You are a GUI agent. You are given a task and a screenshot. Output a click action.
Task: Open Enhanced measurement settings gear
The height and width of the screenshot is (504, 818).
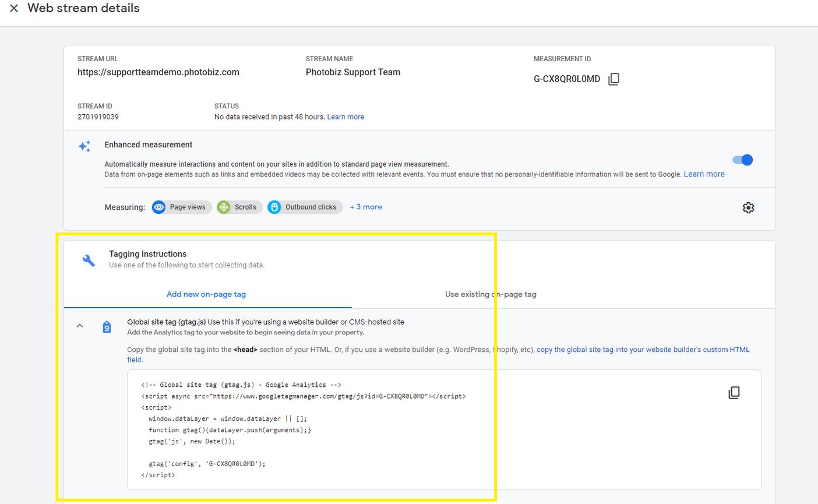point(748,207)
